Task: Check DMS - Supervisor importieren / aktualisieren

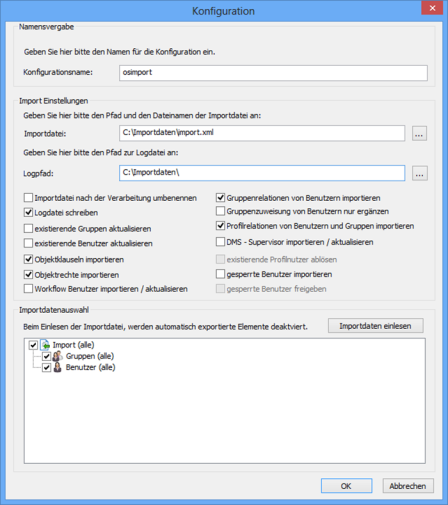Action: (220, 242)
